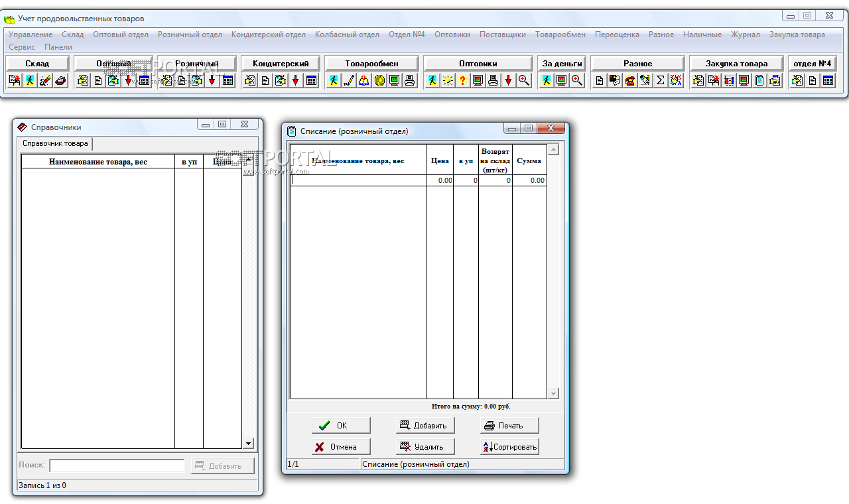Click the Склад toolbar header button
This screenshot has width=849, height=504.
coord(37,64)
